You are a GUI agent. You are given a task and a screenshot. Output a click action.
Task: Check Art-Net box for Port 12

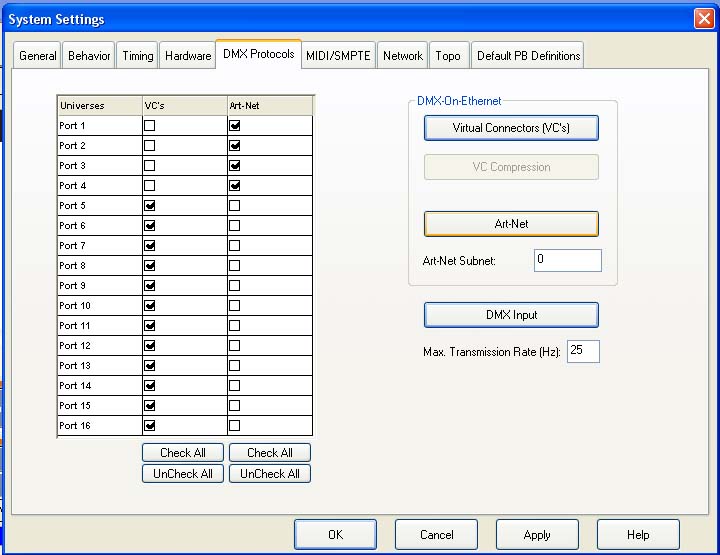(x=235, y=346)
